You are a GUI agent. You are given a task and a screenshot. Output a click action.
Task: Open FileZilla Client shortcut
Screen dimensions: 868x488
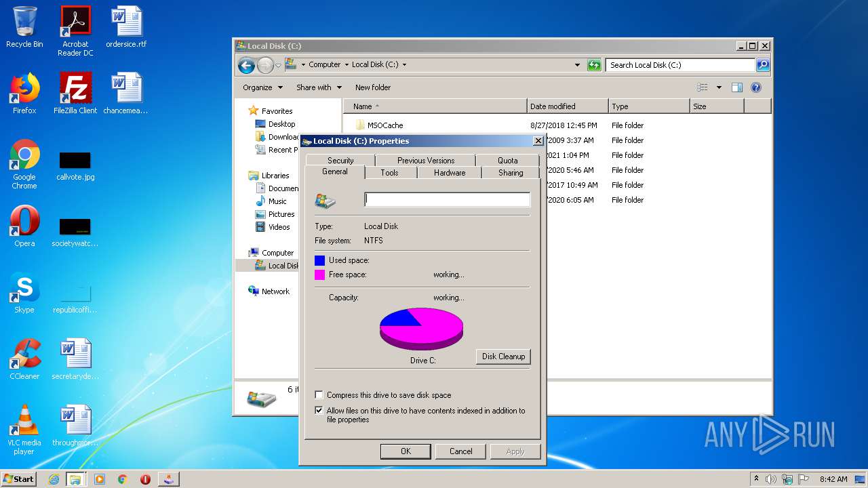(75, 94)
